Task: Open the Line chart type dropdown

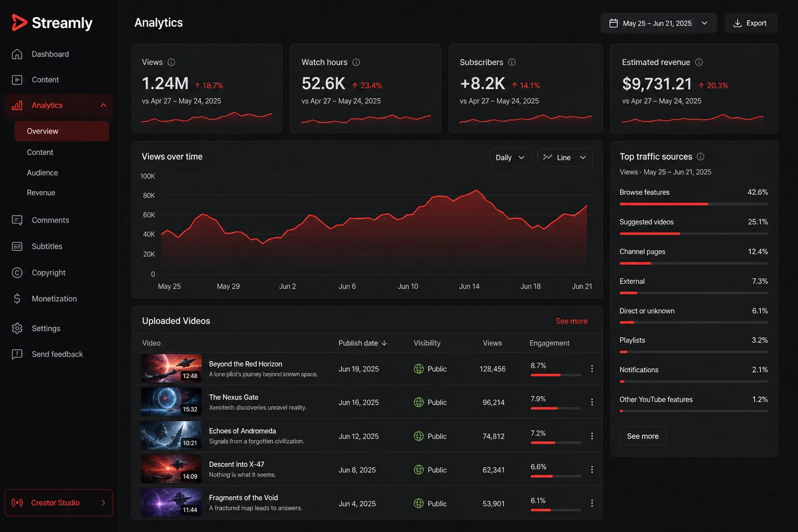Action: click(x=565, y=157)
